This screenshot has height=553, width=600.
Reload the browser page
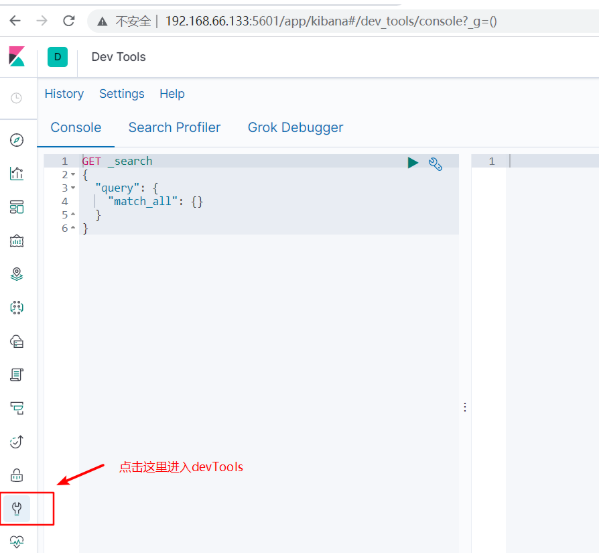[x=69, y=21]
